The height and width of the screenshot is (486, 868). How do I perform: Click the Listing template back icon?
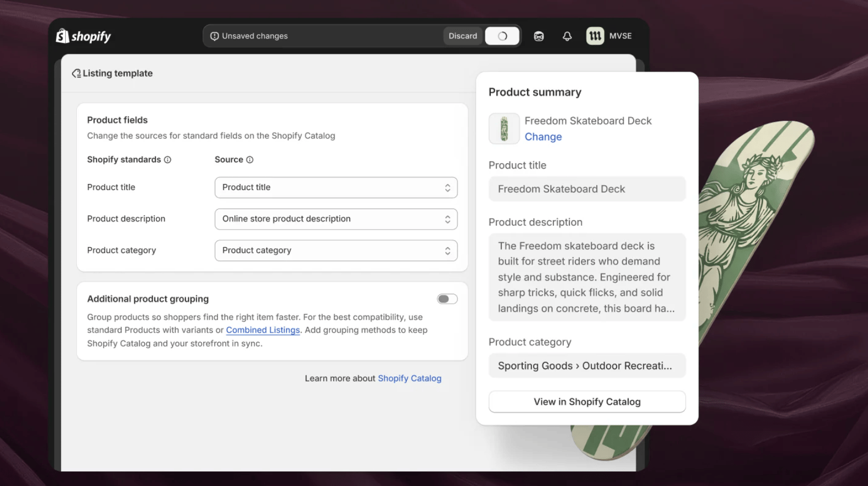coord(76,74)
